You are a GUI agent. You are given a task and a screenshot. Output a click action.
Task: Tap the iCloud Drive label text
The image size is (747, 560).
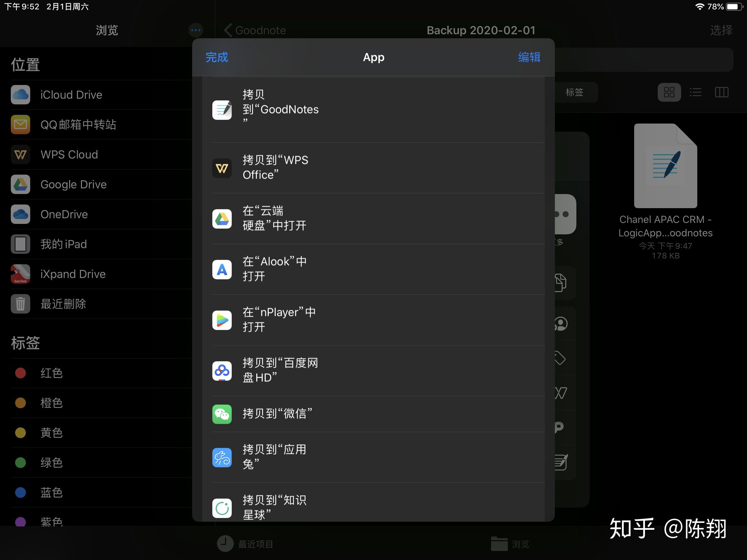click(x=71, y=95)
